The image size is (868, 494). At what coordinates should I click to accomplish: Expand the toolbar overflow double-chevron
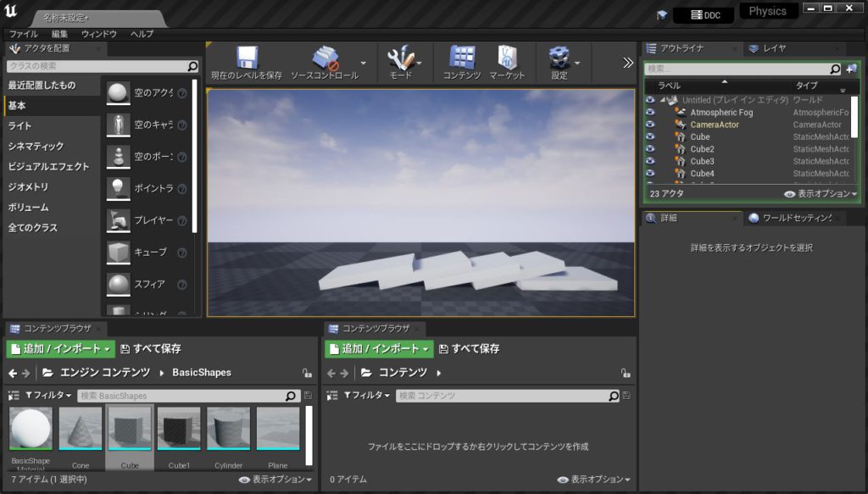(x=628, y=63)
